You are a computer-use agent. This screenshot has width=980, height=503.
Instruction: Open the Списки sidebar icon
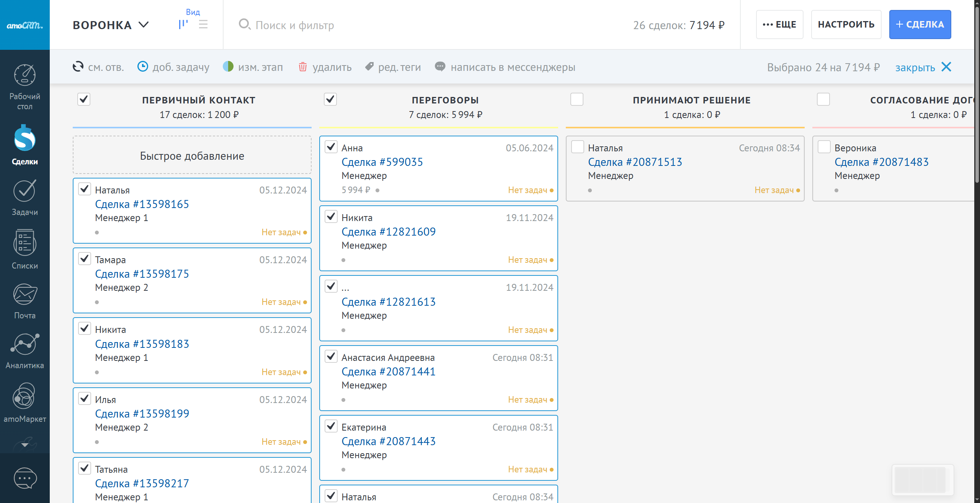pyautogui.click(x=25, y=243)
